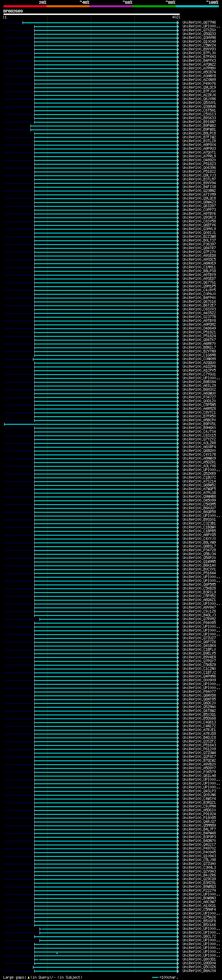Click label UniRef100_B9PX51
This screenshot has height=980, width=222.
point(199,424)
